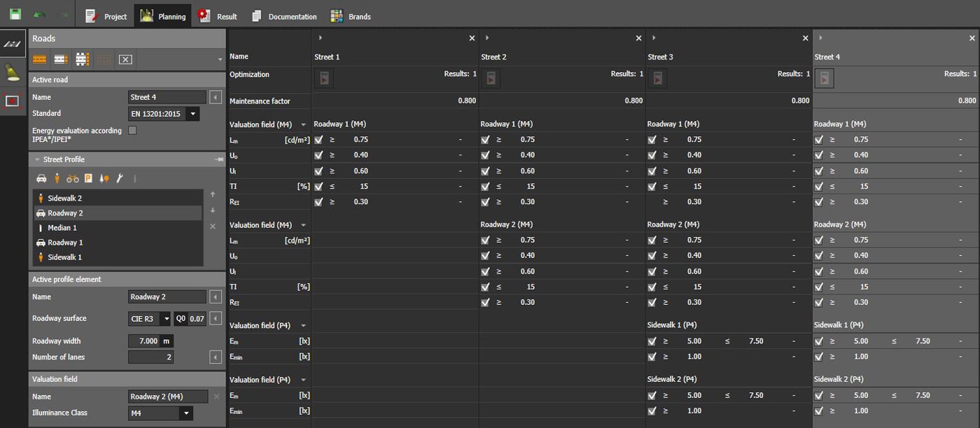Click the boxed X icon in Roads toolbar
The image size is (980, 428).
pyautogui.click(x=125, y=59)
